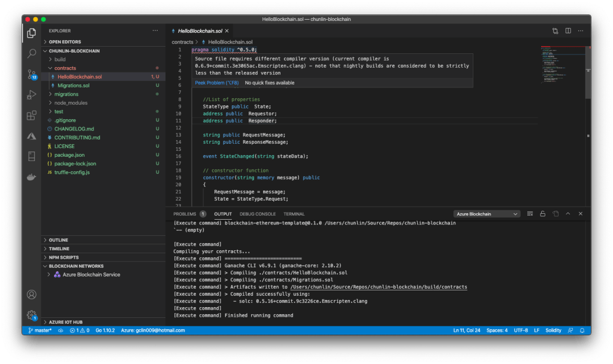
Task: Expand the OPEN EDITORS section
Action: pyautogui.click(x=65, y=42)
